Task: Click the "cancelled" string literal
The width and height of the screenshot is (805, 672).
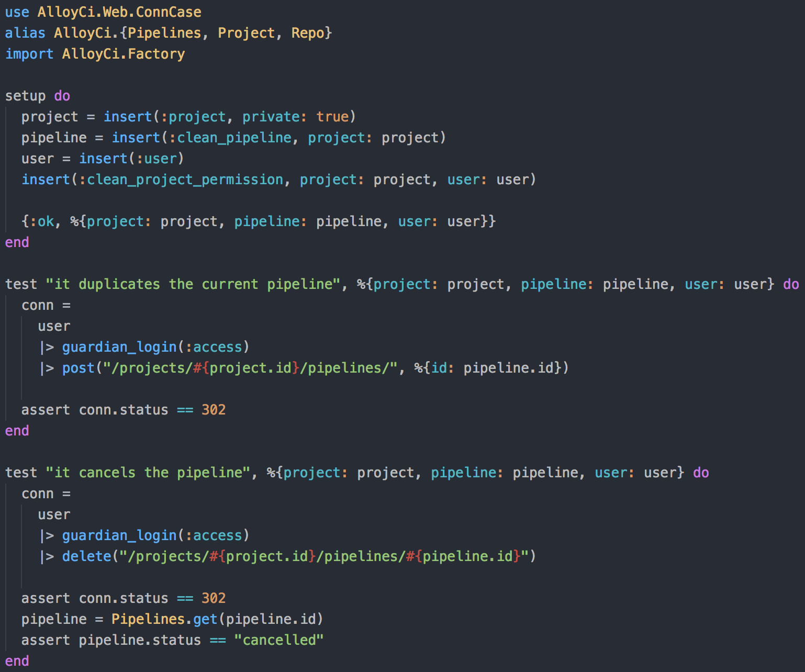Action: 279,640
